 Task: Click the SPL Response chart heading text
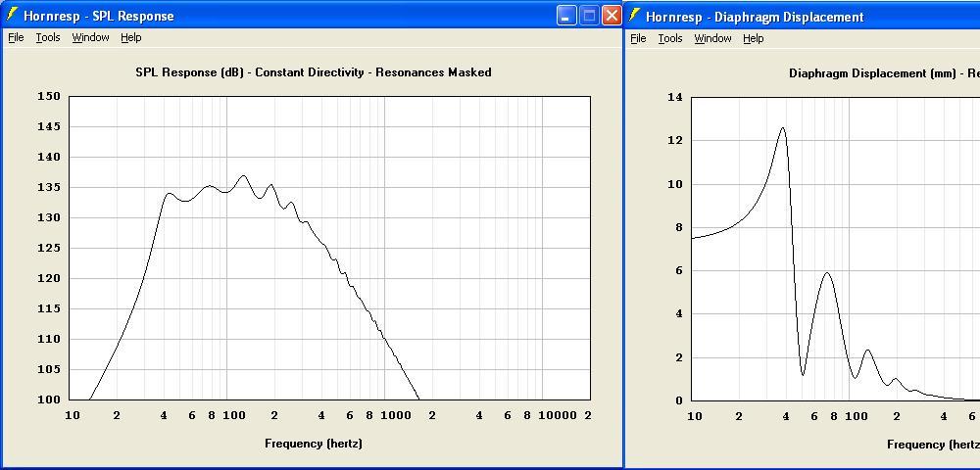coord(314,72)
